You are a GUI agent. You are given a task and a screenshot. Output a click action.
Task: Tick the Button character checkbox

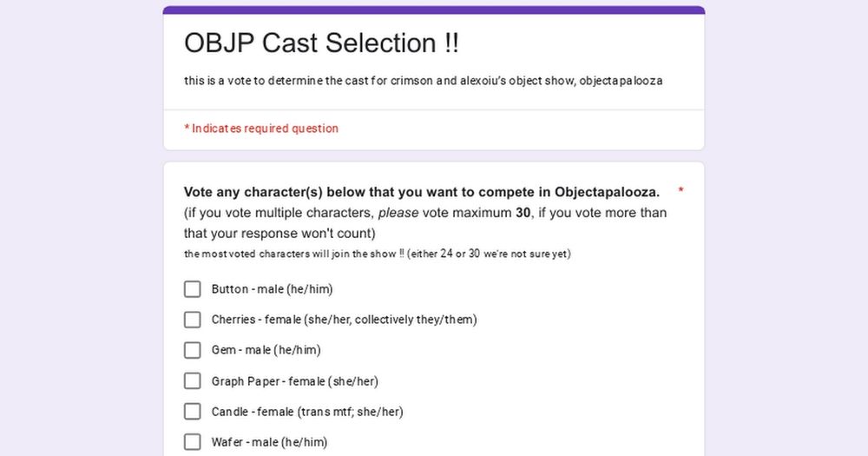[192, 289]
